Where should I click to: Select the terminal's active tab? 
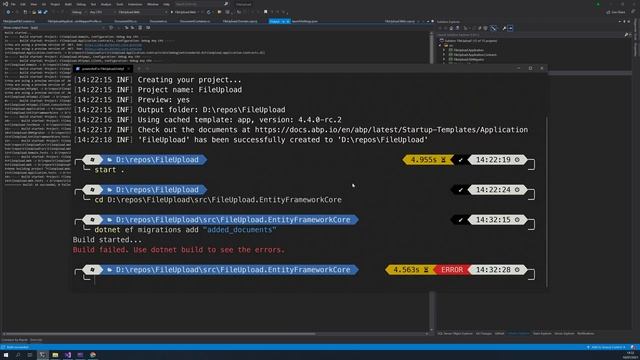[x=103, y=69]
